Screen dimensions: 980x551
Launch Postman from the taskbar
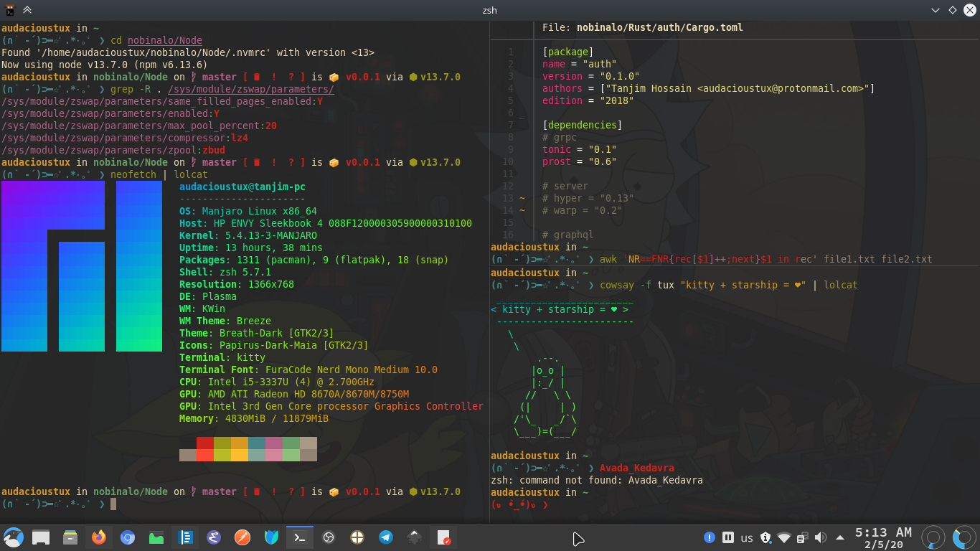click(x=242, y=537)
